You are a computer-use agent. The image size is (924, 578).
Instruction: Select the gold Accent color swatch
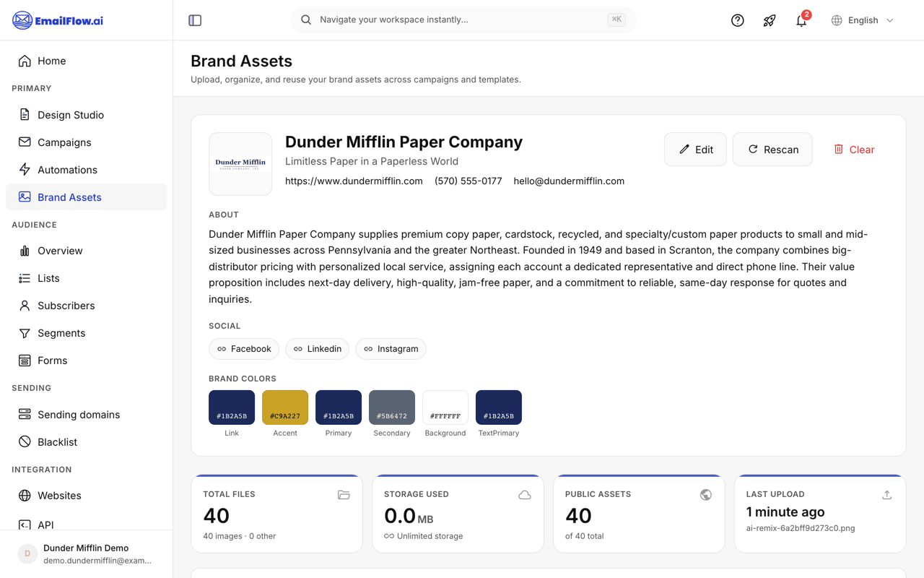(x=285, y=407)
